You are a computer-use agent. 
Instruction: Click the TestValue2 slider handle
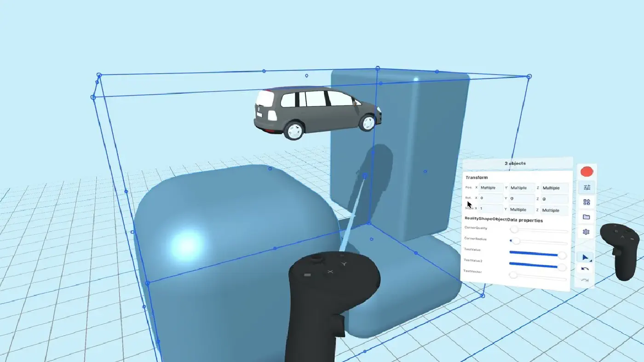(x=562, y=266)
